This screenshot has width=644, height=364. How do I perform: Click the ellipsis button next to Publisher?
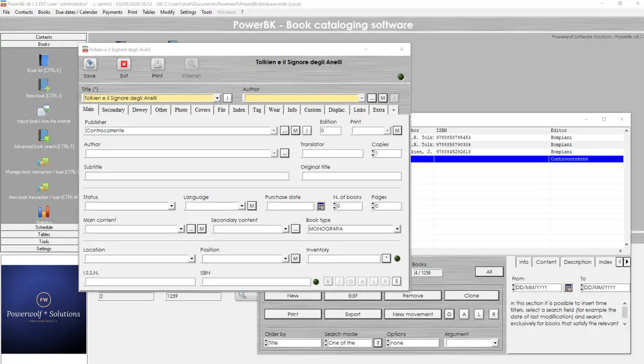coord(284,131)
